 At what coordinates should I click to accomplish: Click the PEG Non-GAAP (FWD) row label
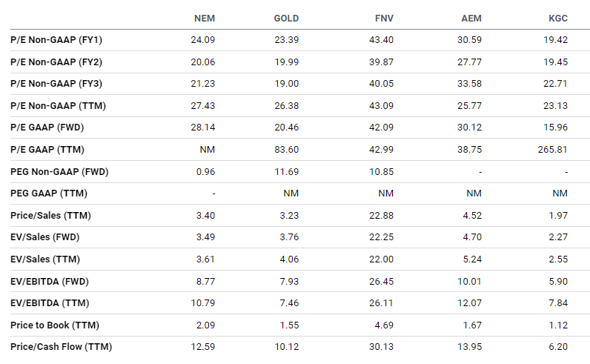59,171
